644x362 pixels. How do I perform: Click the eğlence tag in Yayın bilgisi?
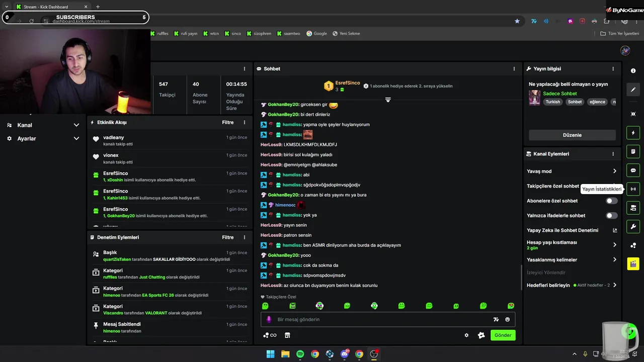click(597, 102)
